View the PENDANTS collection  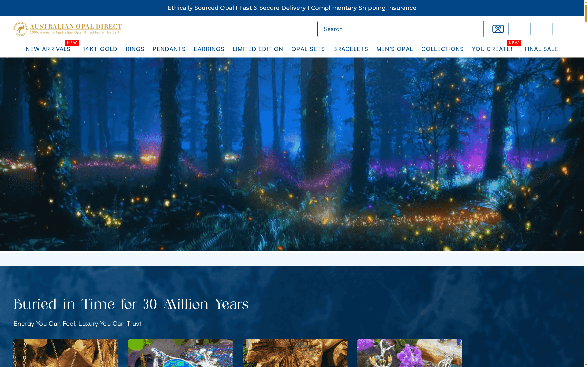(169, 49)
